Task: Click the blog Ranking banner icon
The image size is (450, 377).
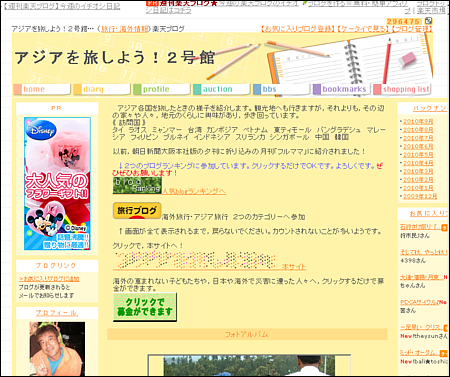Action: pos(137,185)
